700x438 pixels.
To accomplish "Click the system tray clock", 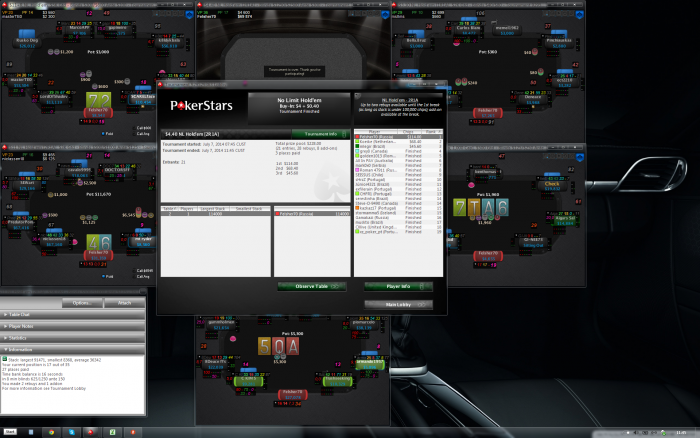I will tap(681, 433).
